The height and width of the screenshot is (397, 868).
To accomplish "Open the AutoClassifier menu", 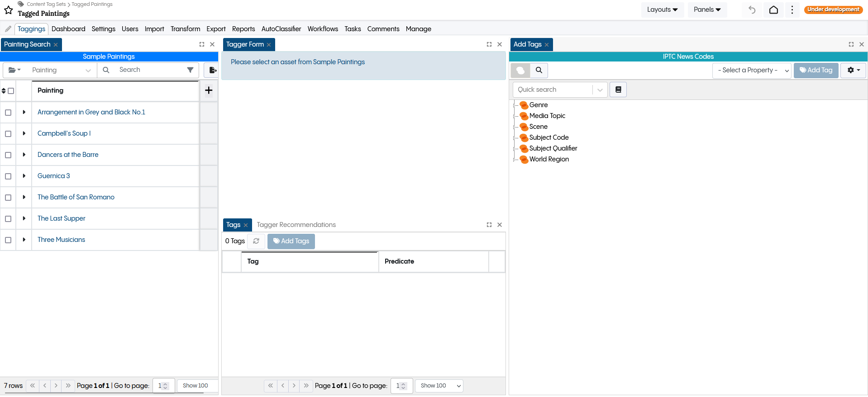I will point(281,29).
